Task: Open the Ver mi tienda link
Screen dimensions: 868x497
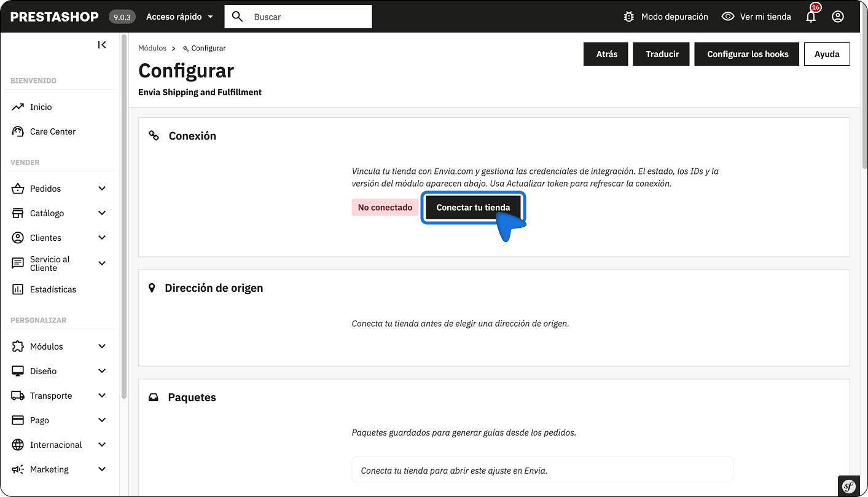Action: [x=765, y=17]
